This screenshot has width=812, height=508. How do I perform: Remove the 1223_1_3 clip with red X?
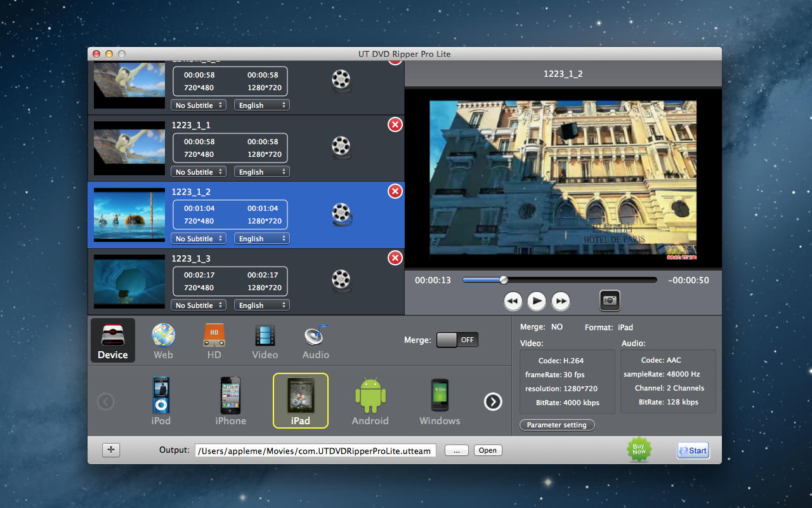click(x=395, y=258)
